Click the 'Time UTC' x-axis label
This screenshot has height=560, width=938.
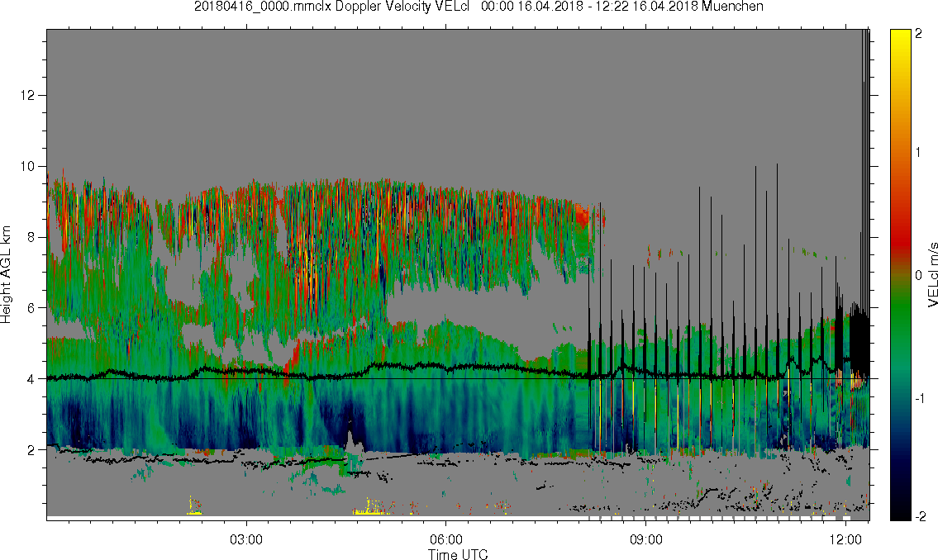click(458, 554)
